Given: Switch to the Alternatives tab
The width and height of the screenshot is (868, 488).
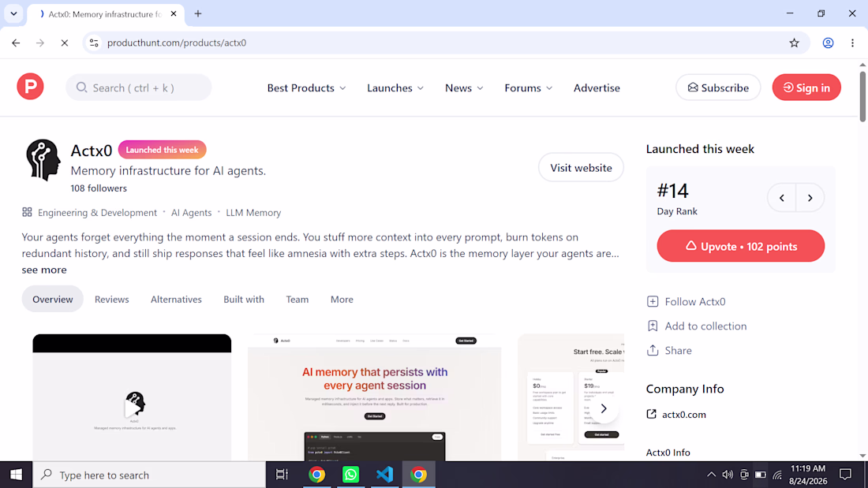Looking at the screenshot, I should pos(176,300).
